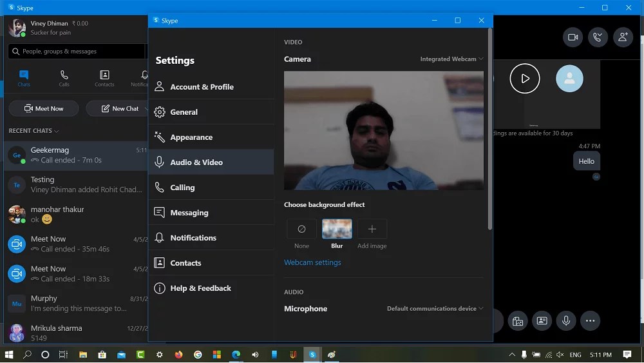Viewport: 644px width, 363px height.
Task: Click the taskbar search icon
Action: click(x=27, y=355)
